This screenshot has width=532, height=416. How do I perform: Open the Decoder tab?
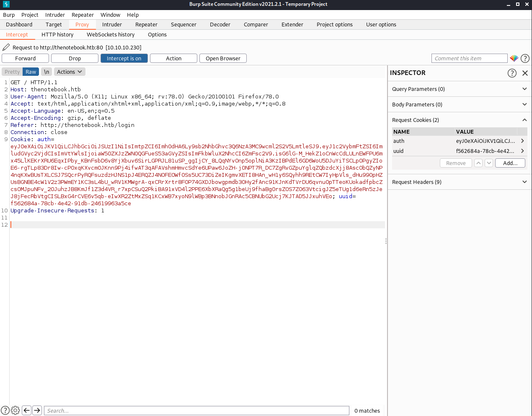220,24
